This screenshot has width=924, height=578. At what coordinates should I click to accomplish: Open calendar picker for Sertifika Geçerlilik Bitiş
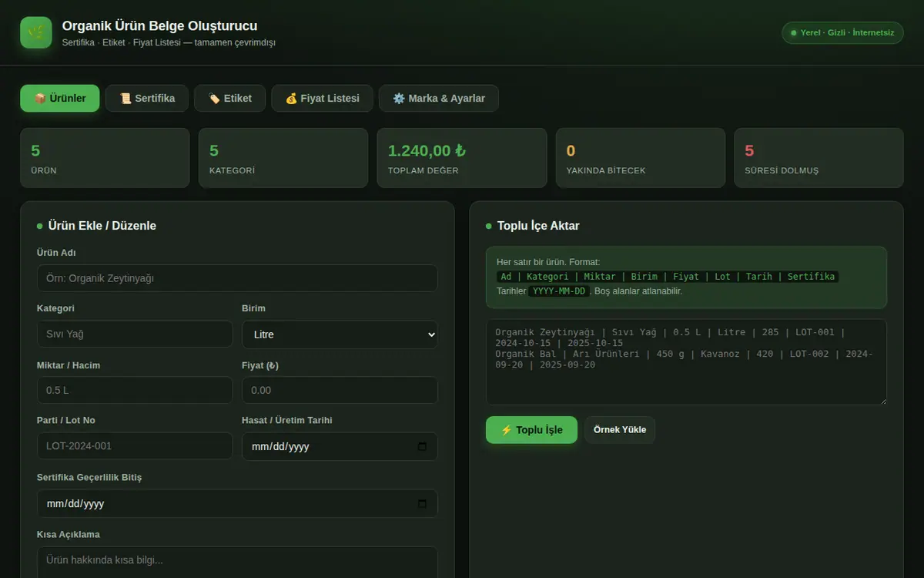pos(422,503)
